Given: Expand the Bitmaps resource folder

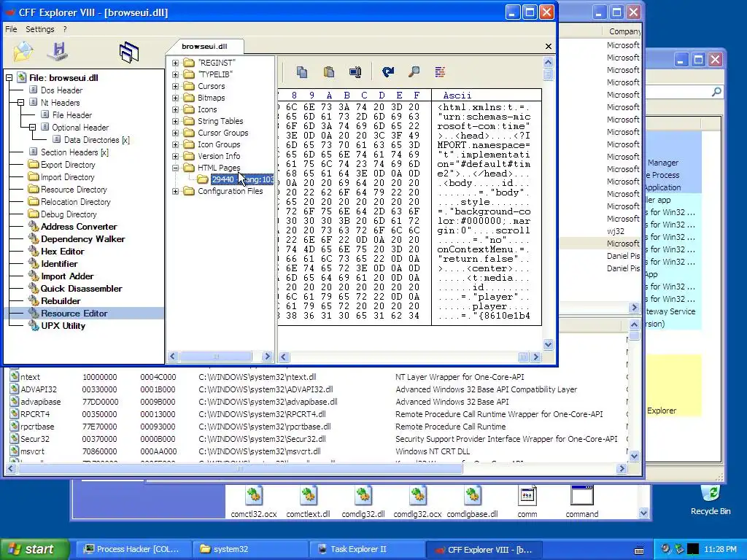Looking at the screenshot, I should coord(175,98).
